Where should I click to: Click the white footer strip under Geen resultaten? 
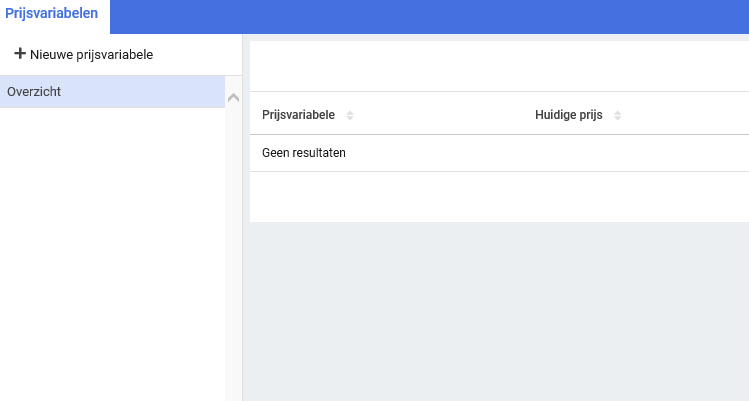[x=498, y=196]
